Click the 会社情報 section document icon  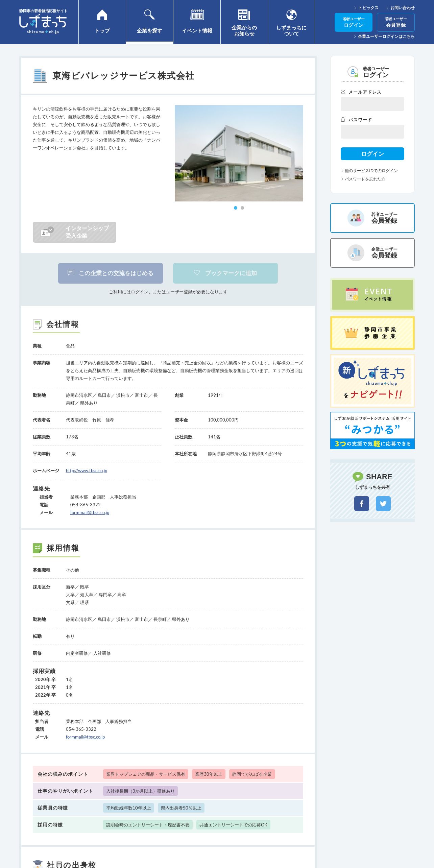tap(37, 324)
